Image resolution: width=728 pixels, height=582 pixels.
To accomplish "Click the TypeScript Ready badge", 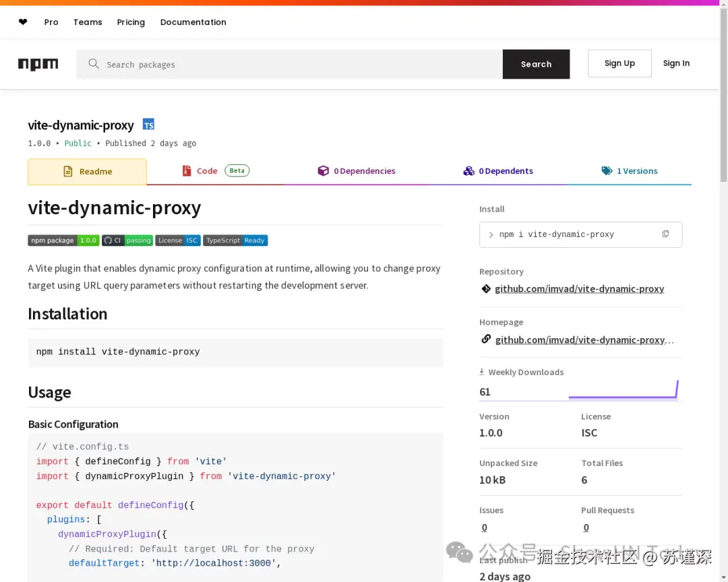I will pyautogui.click(x=235, y=240).
